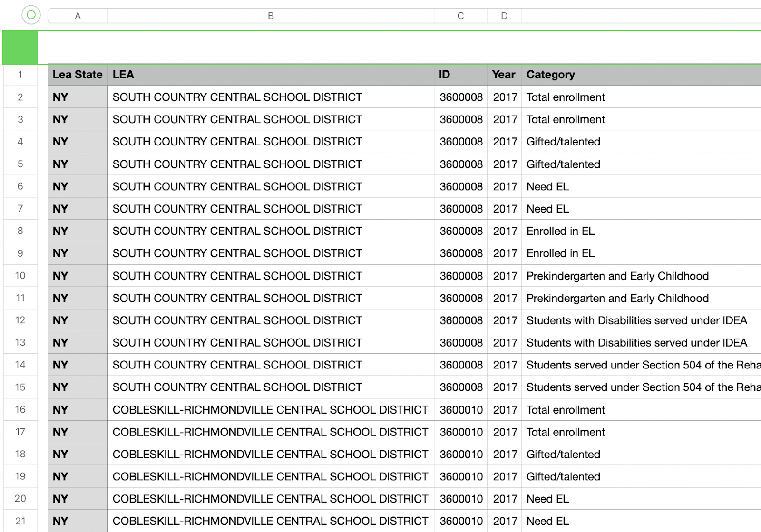Select 'Gifted/talented' in row 4
Image resolution: width=761 pixels, height=532 pixels.
pos(641,142)
